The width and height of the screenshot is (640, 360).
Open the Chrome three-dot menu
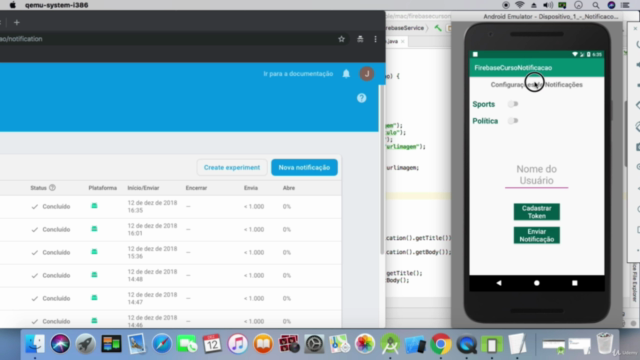[x=376, y=39]
